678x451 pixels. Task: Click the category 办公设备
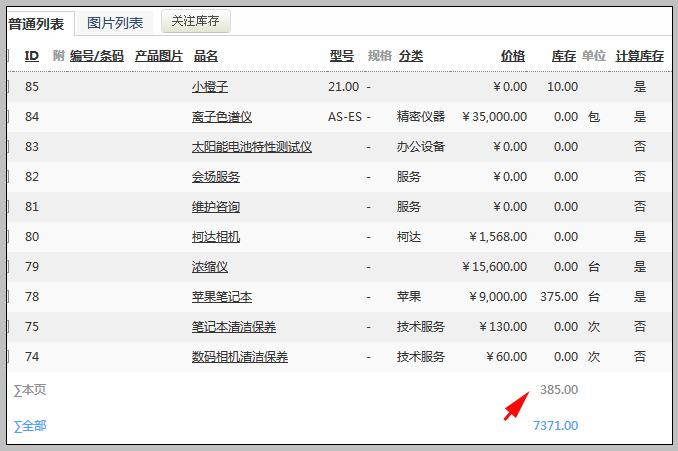[x=421, y=147]
